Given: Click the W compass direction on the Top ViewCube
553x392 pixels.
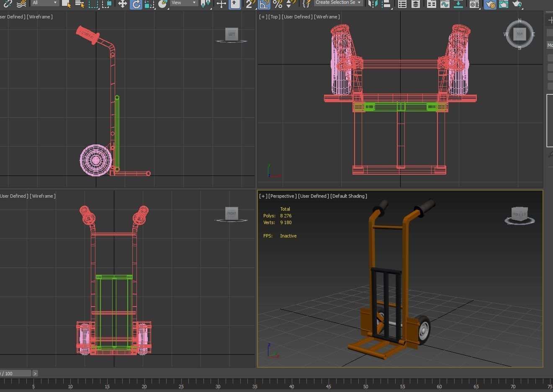Looking at the screenshot, I should (x=506, y=34).
